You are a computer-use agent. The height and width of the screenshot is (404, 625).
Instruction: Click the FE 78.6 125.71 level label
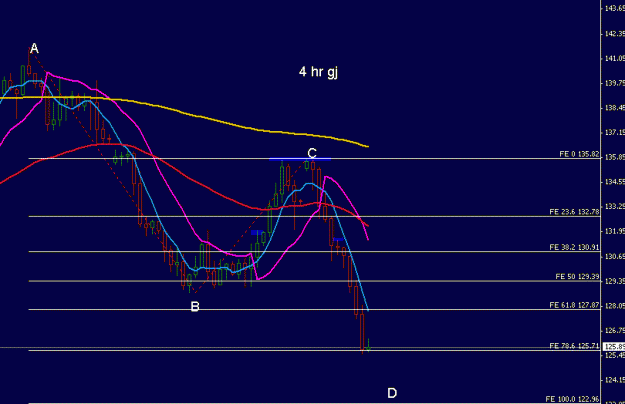pos(574,346)
